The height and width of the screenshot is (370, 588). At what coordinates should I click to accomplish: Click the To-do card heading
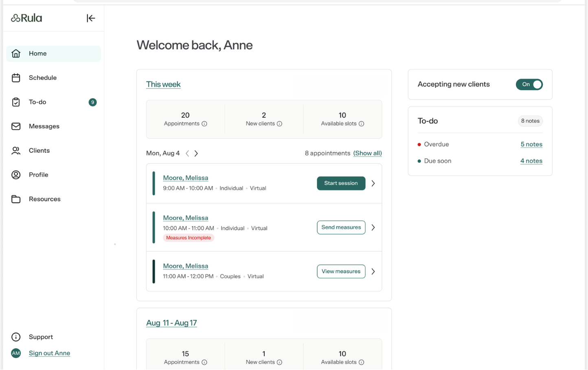pos(428,121)
